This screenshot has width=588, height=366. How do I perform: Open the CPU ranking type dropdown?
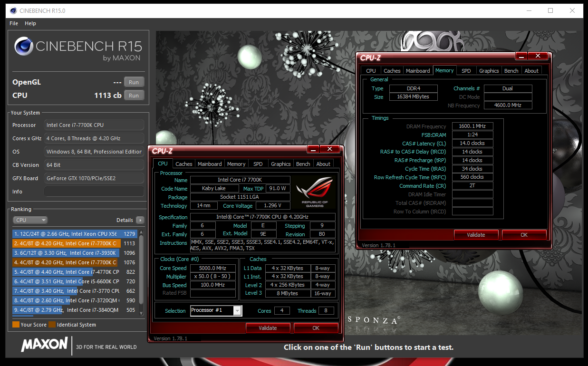[30, 220]
